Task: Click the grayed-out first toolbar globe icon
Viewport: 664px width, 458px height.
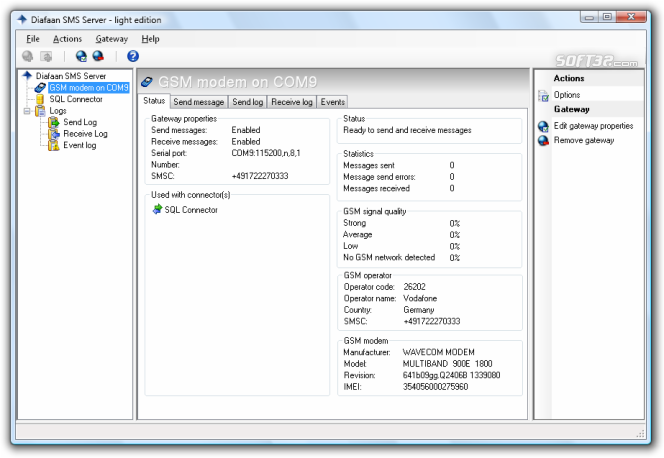Action: [x=28, y=56]
